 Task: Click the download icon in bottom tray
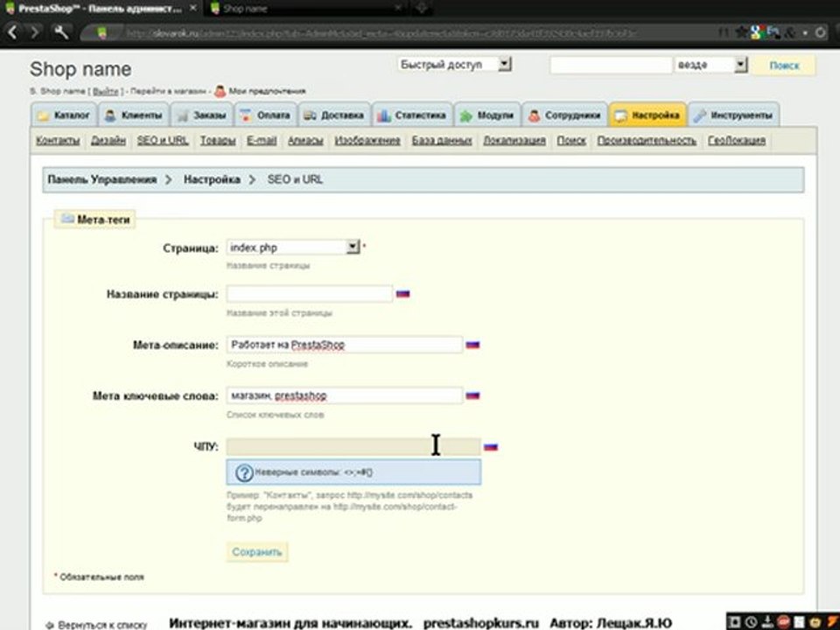[767, 622]
